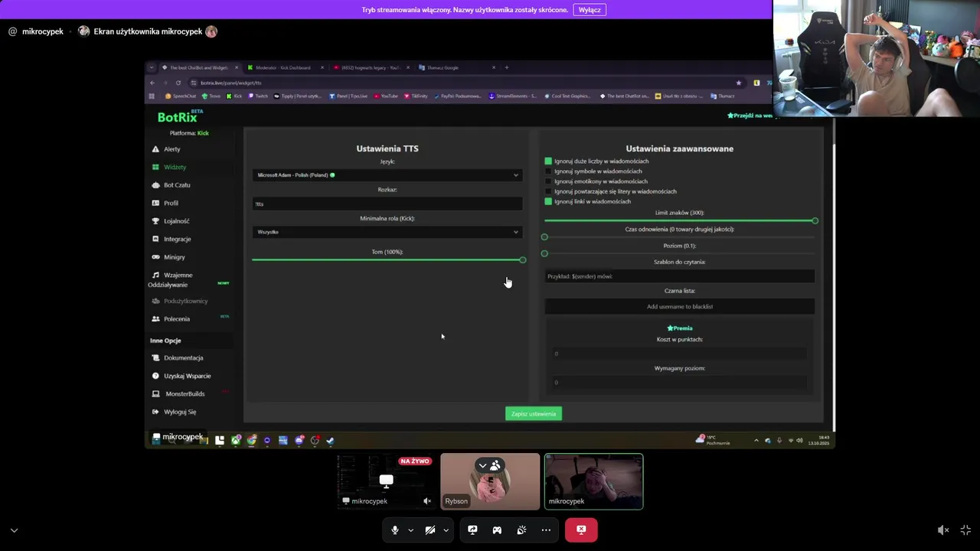This screenshot has width=980, height=551.
Task: Click the Rozkaz command field
Action: [x=387, y=204]
